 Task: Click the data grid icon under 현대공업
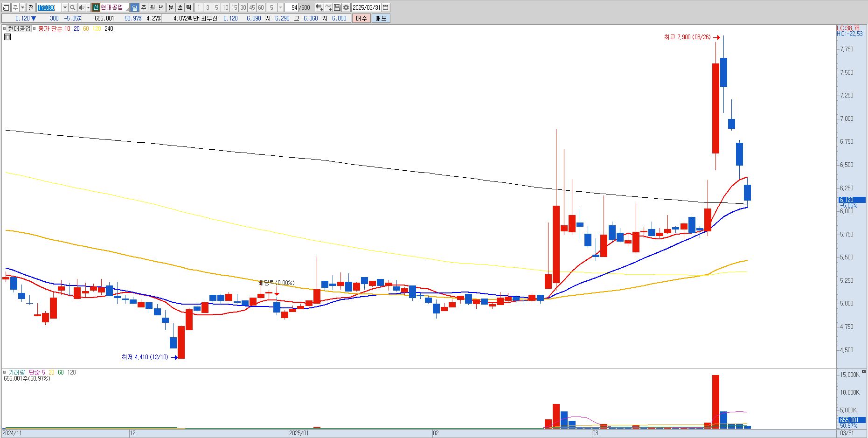click(x=7, y=37)
